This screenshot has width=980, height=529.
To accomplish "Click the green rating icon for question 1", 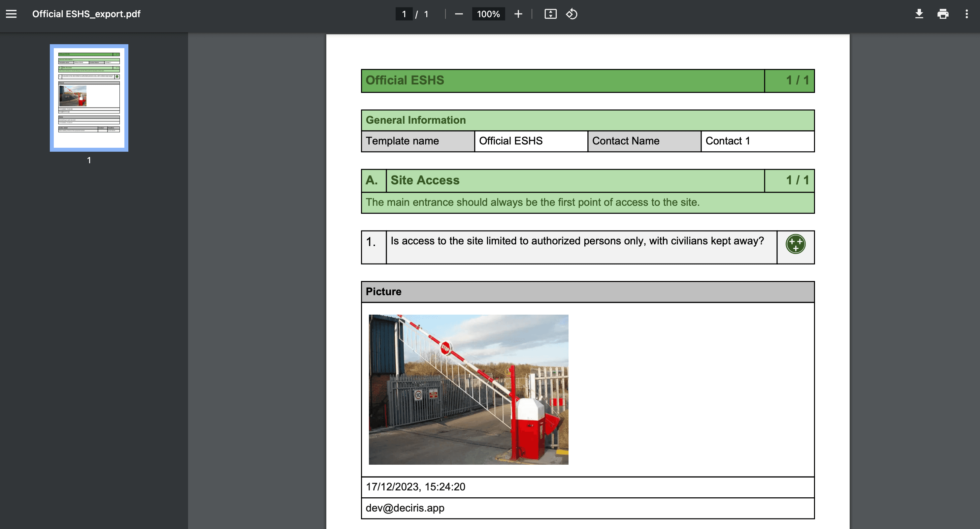I will (x=796, y=244).
